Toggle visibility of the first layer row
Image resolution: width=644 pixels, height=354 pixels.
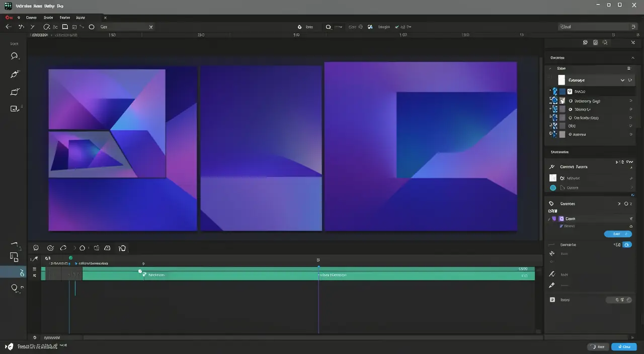pos(555,92)
